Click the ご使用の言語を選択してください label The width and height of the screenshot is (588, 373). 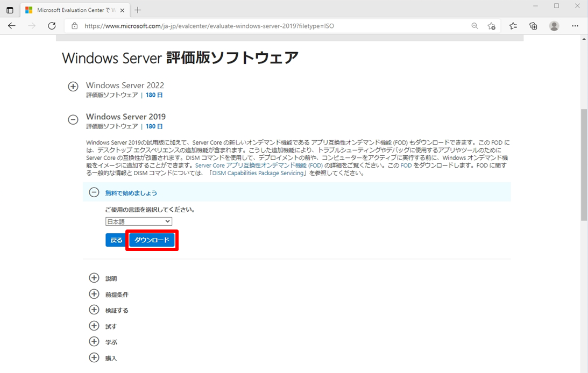point(150,210)
